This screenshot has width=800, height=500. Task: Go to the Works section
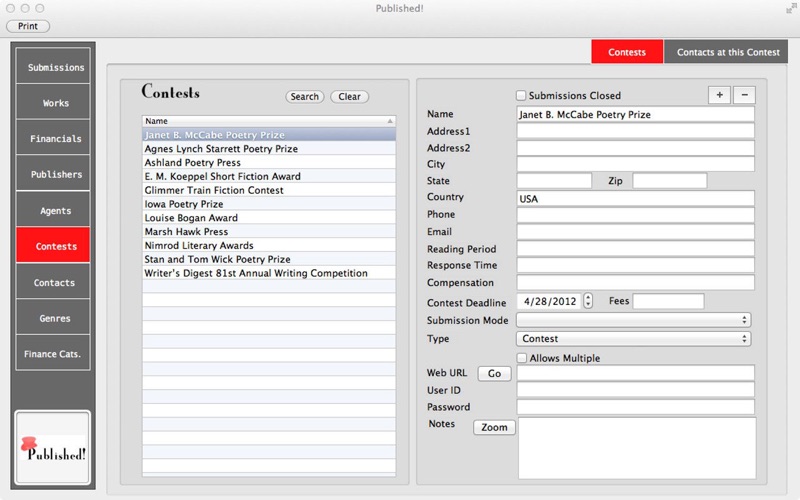click(53, 102)
